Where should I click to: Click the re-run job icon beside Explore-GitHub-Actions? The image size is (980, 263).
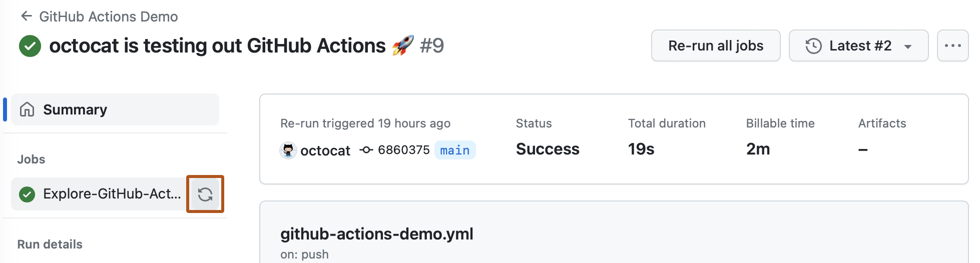pos(205,194)
